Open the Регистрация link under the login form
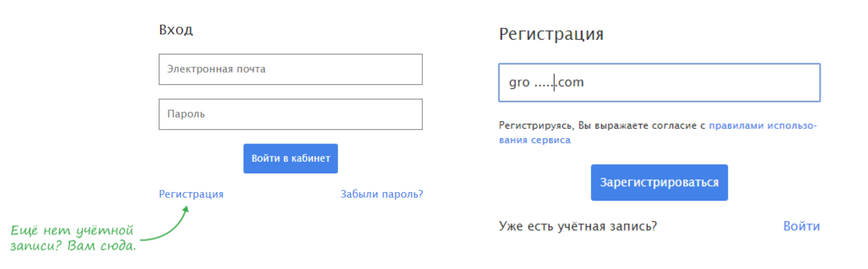 tap(191, 194)
